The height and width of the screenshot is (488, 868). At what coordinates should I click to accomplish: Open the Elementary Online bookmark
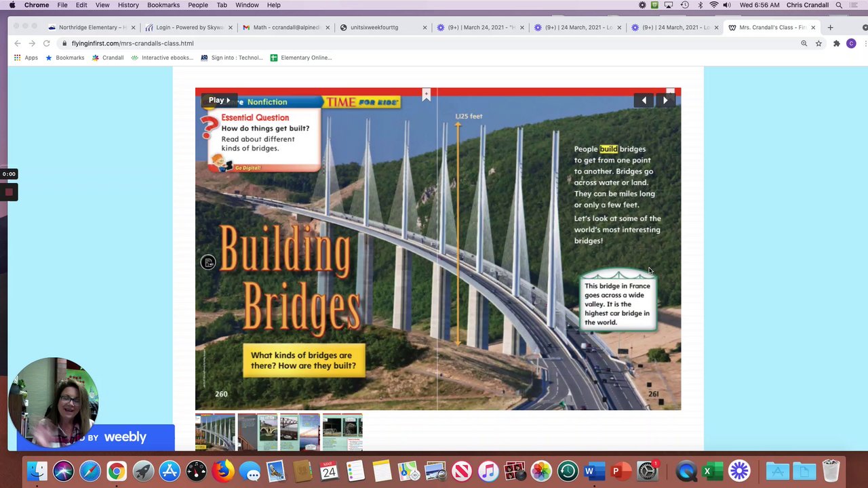click(x=301, y=58)
